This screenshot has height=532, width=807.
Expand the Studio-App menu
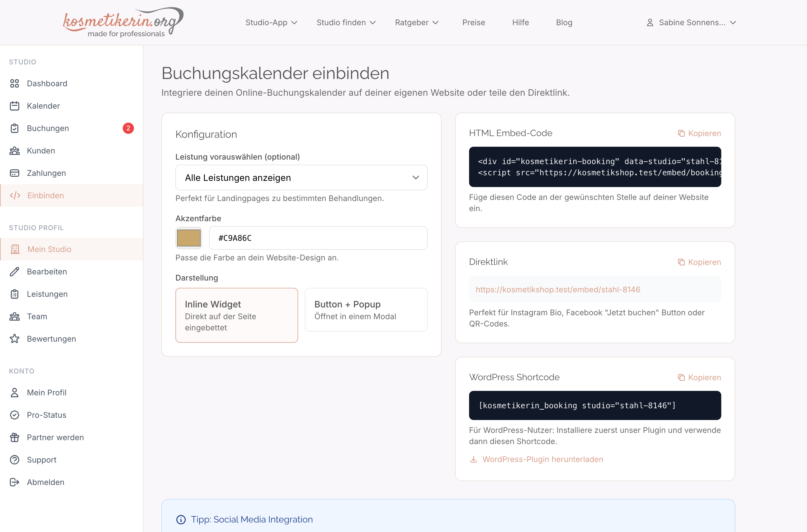pos(271,22)
